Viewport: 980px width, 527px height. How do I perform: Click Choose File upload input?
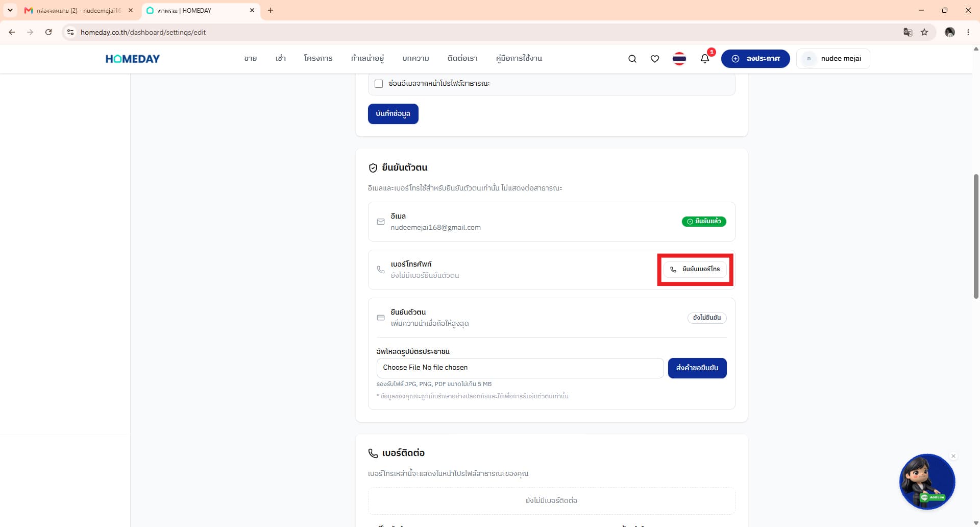click(x=520, y=368)
